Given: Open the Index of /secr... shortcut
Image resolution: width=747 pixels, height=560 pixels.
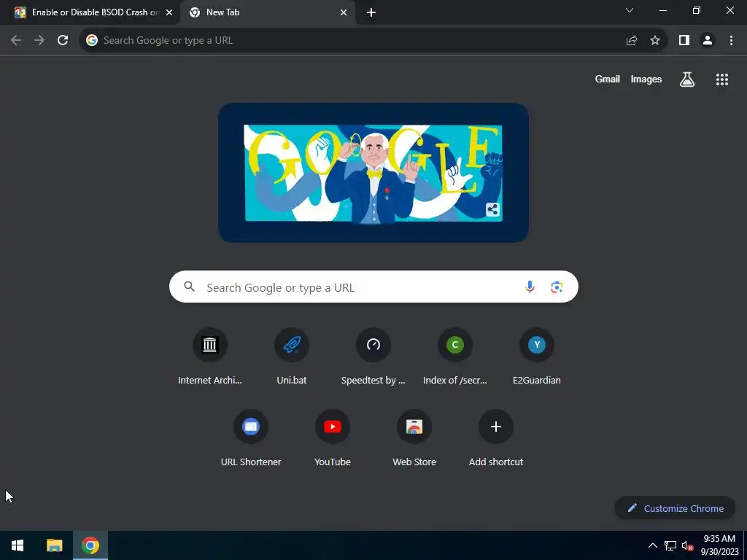Looking at the screenshot, I should (455, 355).
